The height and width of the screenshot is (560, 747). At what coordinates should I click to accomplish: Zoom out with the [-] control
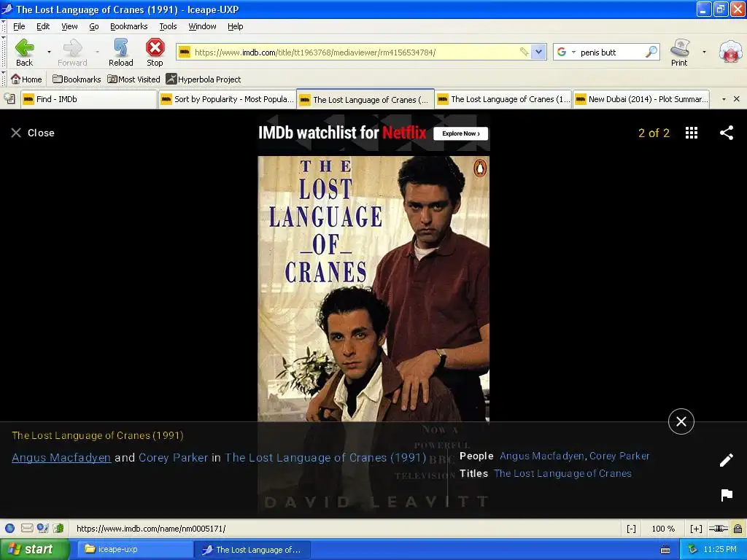(x=631, y=529)
